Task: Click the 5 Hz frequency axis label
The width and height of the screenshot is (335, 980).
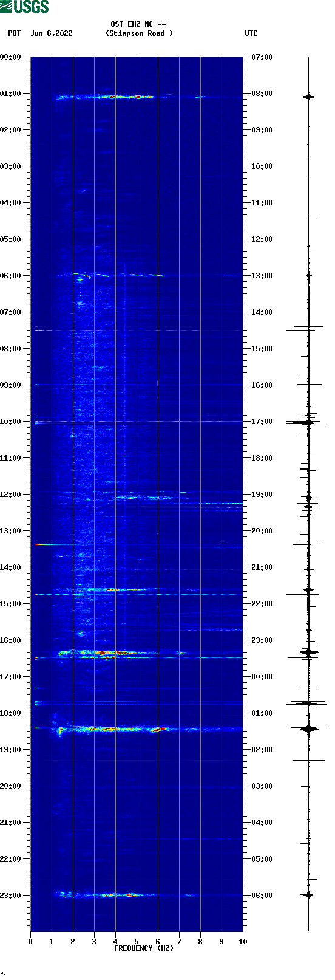Action: [137, 942]
